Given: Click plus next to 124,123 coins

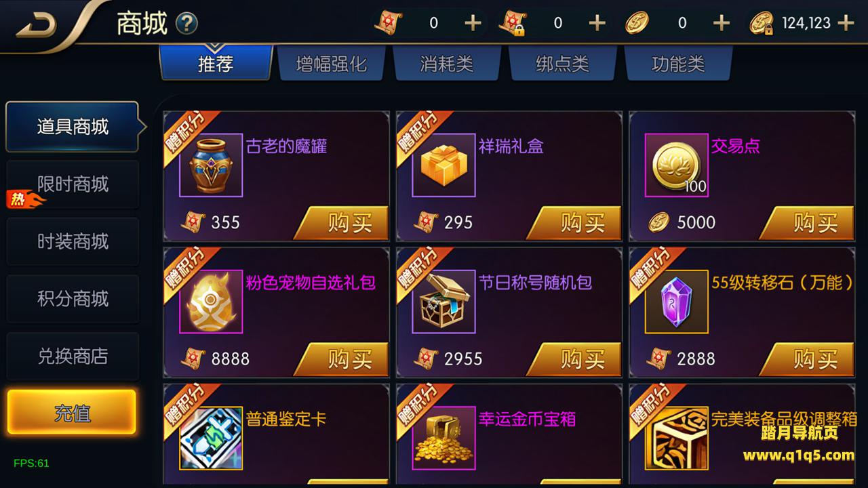Looking at the screenshot, I should point(846,23).
